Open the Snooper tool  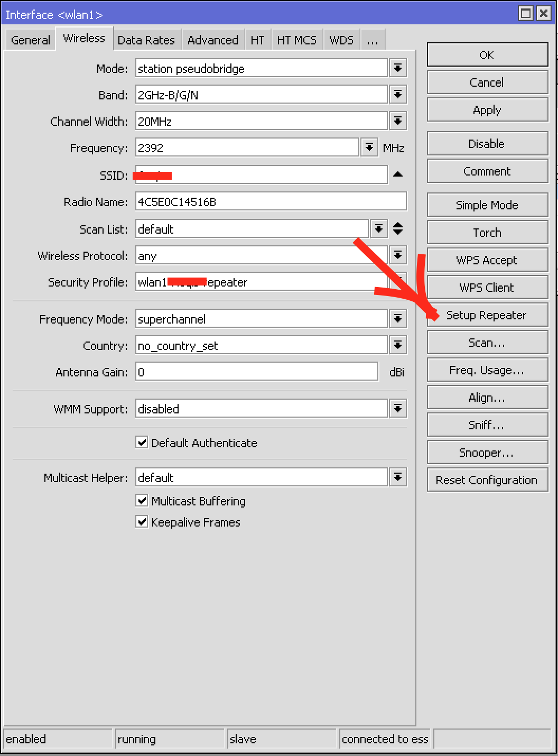tap(487, 452)
